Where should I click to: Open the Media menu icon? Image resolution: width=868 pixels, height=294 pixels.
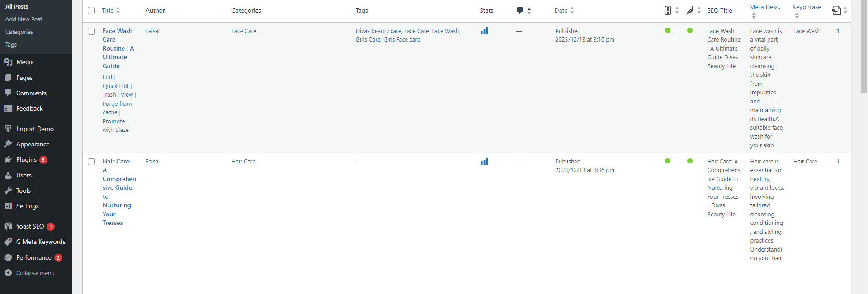coord(8,62)
